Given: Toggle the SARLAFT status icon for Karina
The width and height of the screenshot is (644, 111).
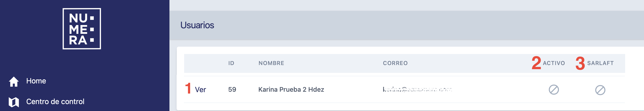Looking at the screenshot, I should click(x=600, y=90).
